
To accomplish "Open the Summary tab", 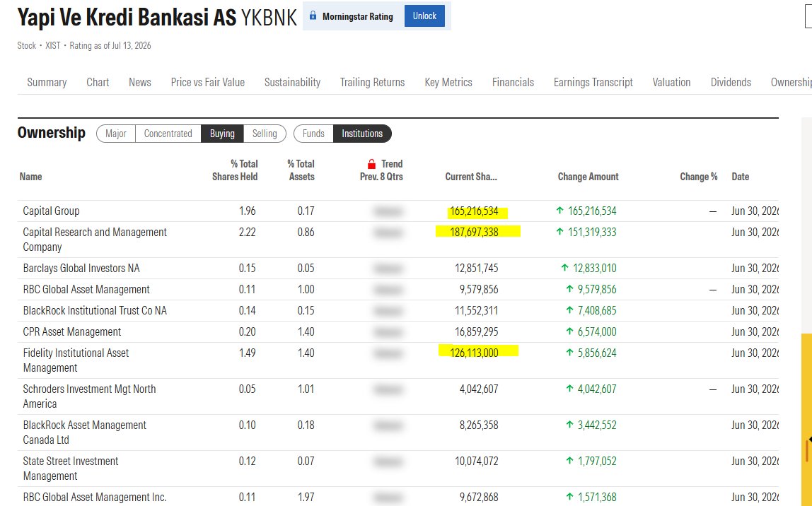I will tap(47, 82).
